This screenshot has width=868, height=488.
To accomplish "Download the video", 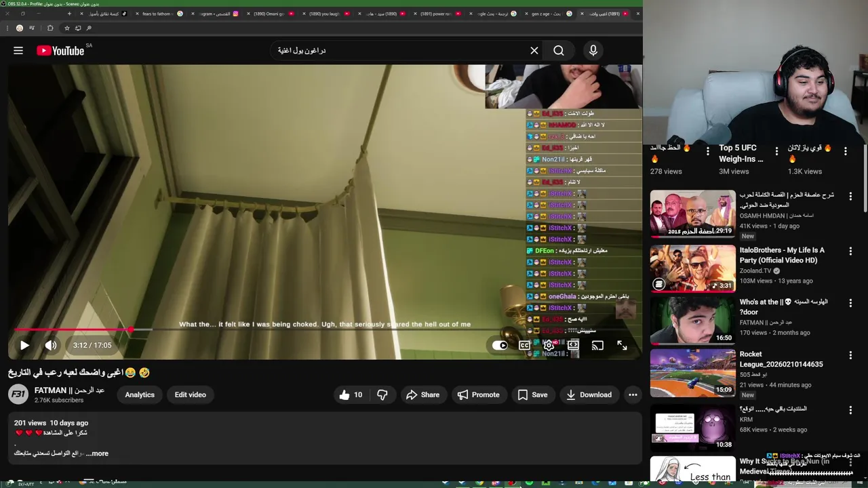I will pos(589,394).
